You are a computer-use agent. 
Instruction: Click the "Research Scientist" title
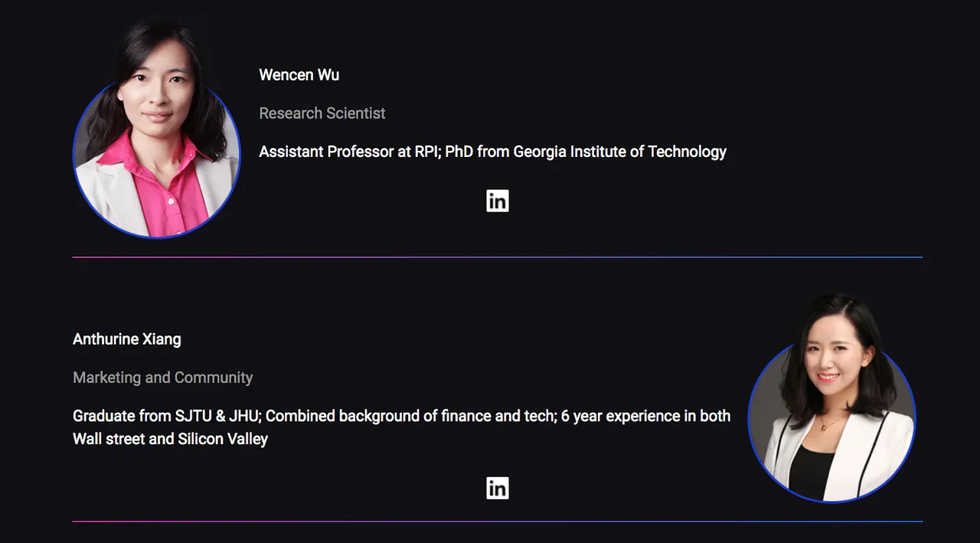322,113
